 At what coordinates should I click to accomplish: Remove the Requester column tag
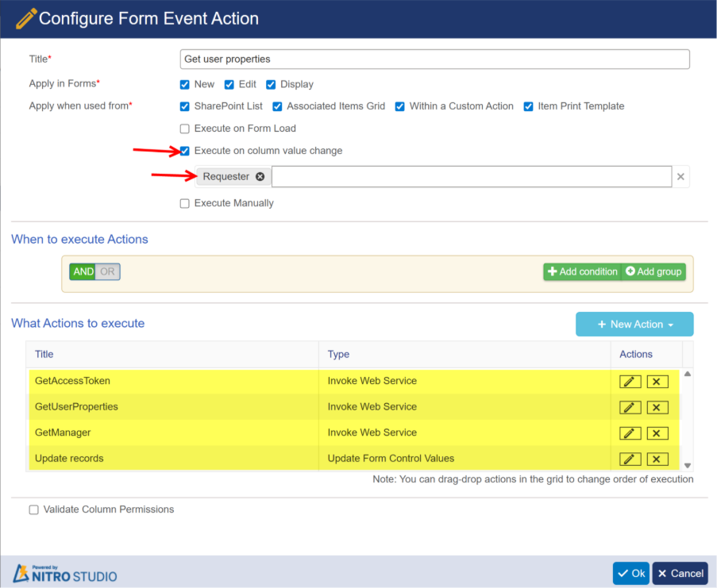260,177
